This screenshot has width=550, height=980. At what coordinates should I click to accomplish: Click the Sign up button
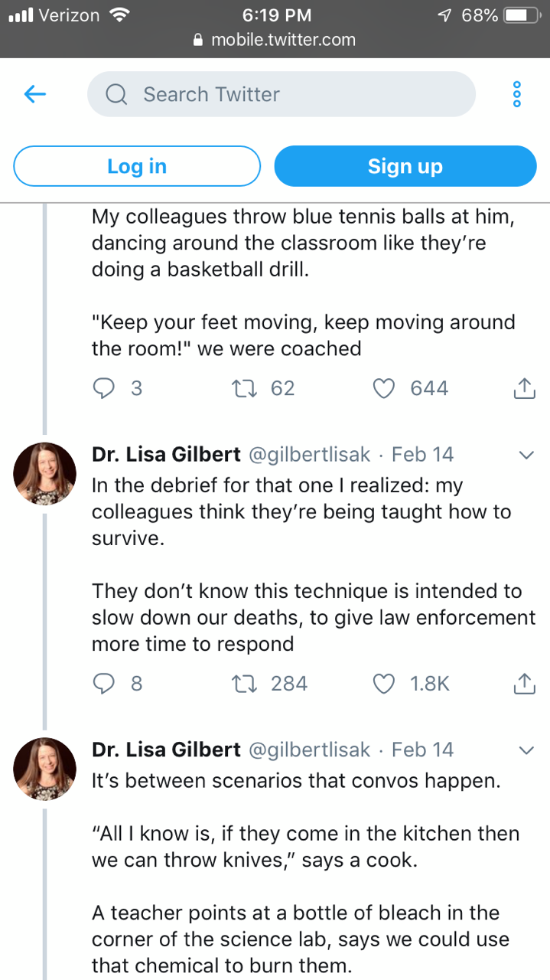pos(405,166)
